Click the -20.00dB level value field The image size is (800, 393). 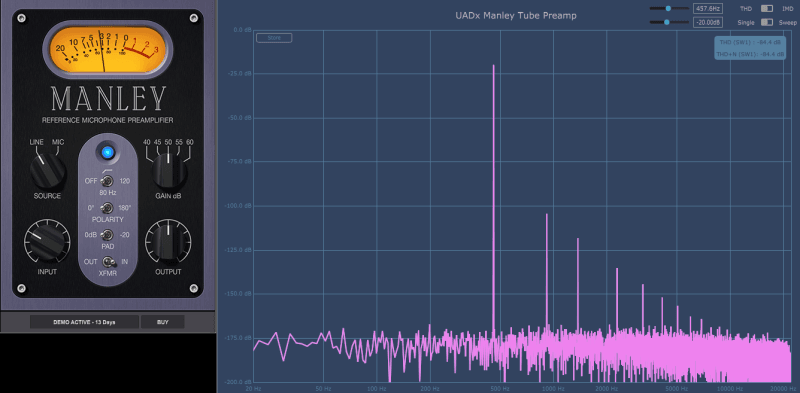pyautogui.click(x=707, y=22)
